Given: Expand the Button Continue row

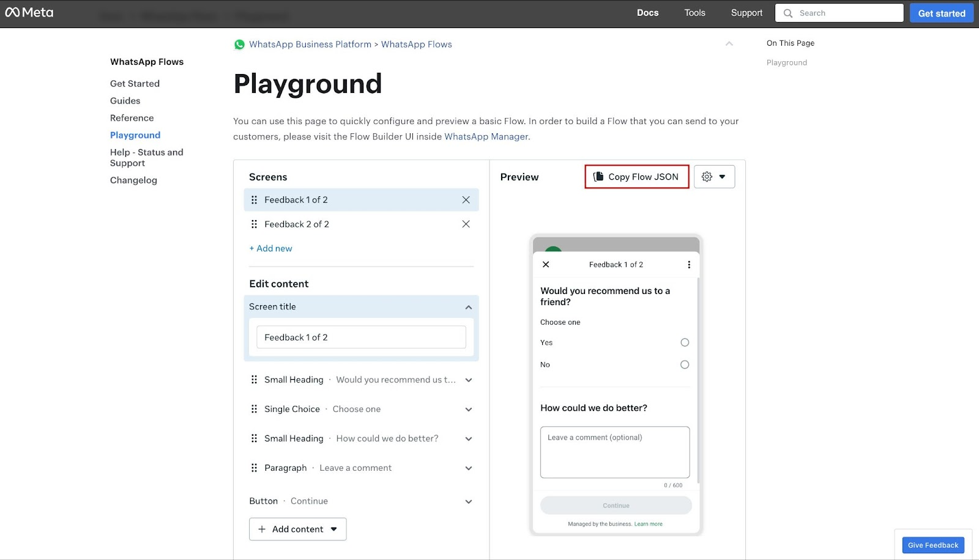Looking at the screenshot, I should click(x=469, y=502).
